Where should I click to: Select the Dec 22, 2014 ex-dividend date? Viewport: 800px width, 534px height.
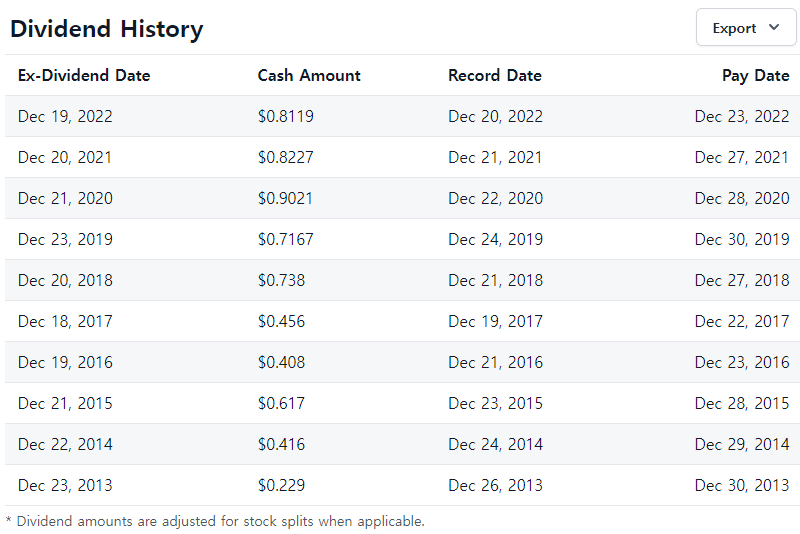(65, 444)
